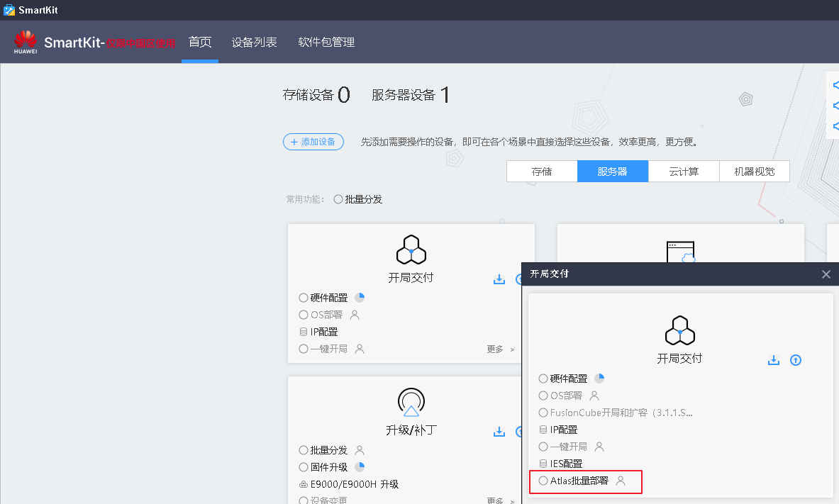Click the download icon in the 开局交付 popup
This screenshot has width=839, height=504.
click(x=774, y=360)
